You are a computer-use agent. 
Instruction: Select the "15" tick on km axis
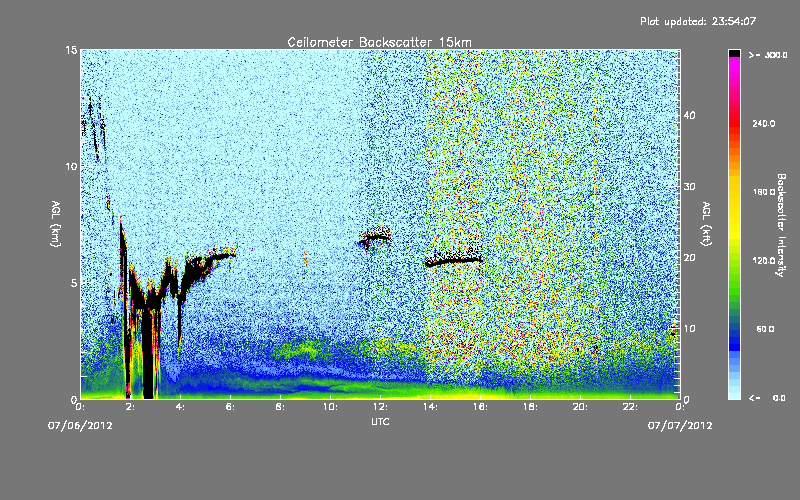(71, 50)
